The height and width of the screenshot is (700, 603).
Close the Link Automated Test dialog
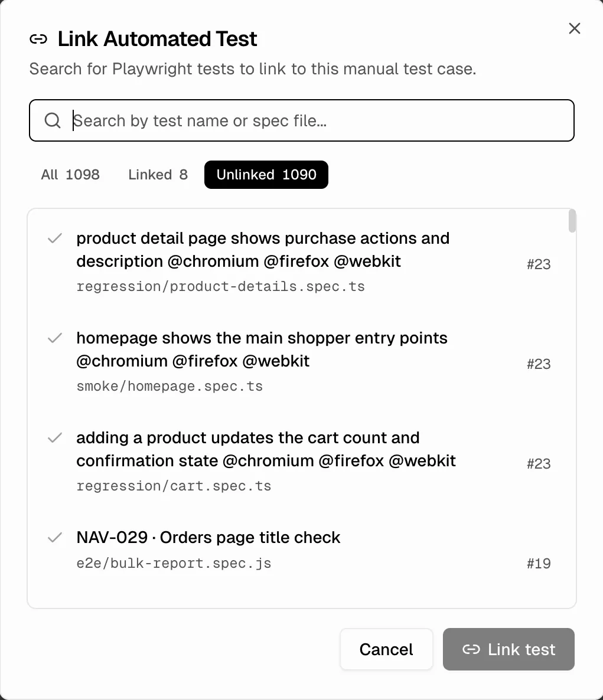point(573,28)
